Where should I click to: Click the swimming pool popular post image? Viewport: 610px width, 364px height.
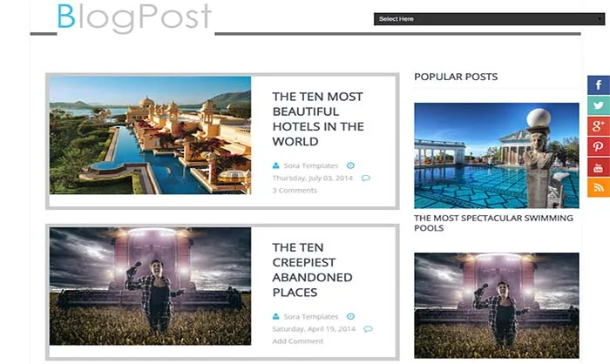point(497,156)
